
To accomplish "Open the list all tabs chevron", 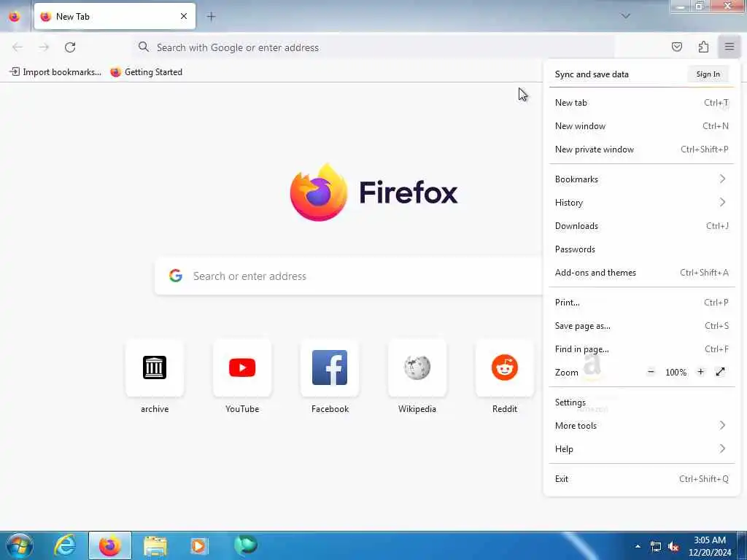I will pyautogui.click(x=625, y=16).
